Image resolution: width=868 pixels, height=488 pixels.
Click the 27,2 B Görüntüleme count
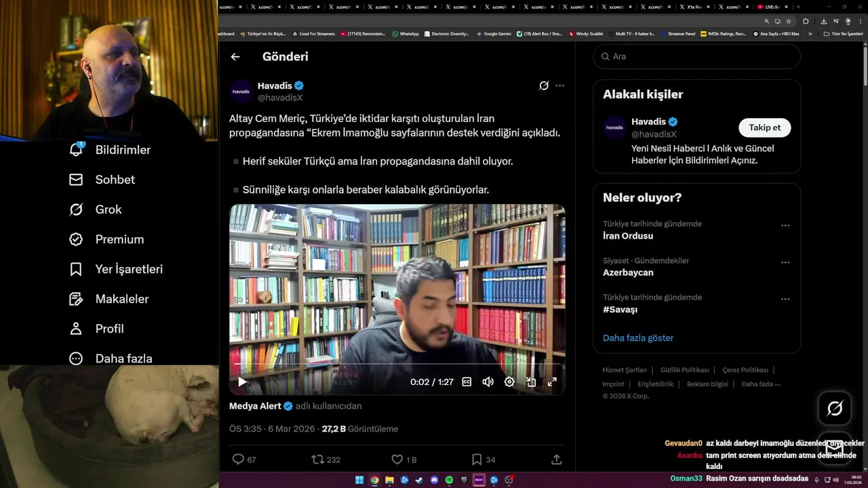360,429
